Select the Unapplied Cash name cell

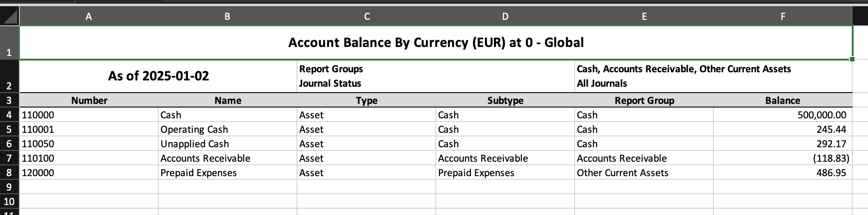(x=228, y=144)
